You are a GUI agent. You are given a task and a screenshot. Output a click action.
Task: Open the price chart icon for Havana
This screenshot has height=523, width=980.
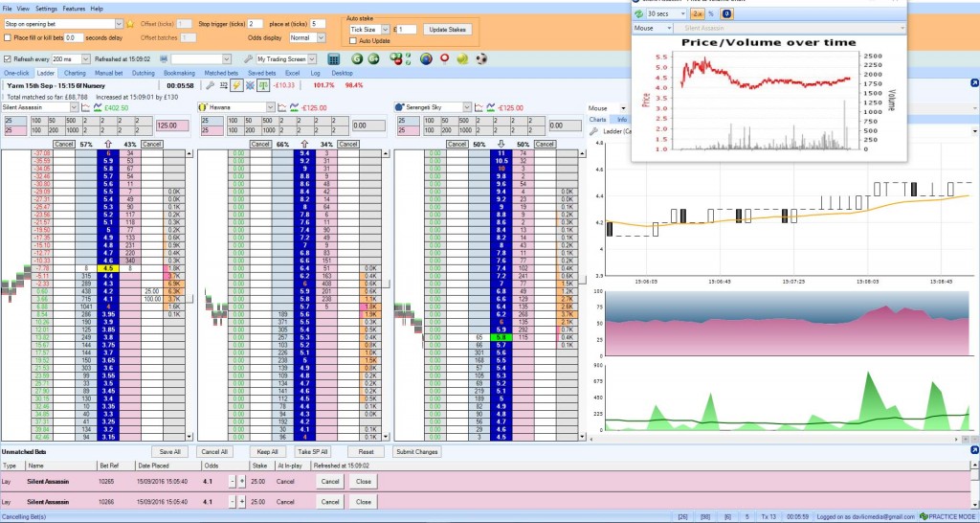tap(282, 107)
